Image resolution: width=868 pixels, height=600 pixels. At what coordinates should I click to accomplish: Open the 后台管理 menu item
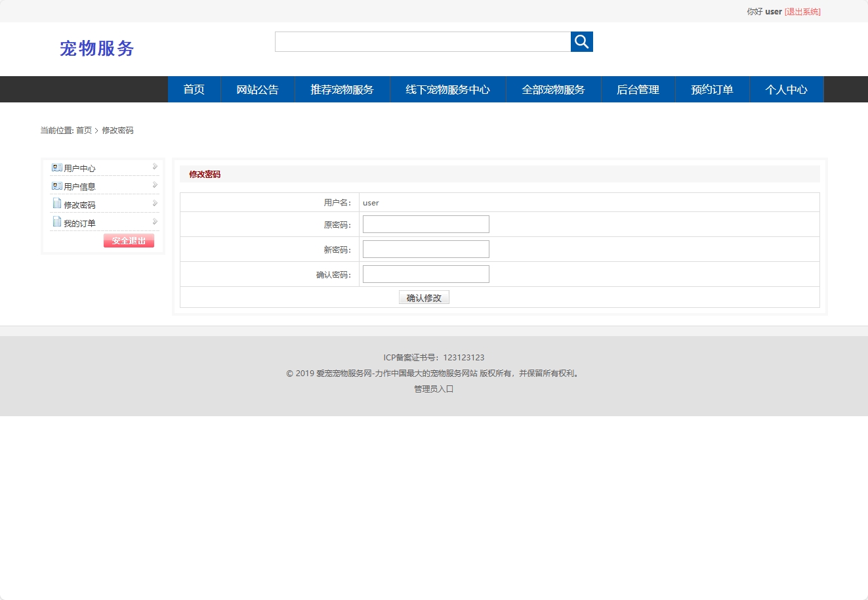[637, 89]
